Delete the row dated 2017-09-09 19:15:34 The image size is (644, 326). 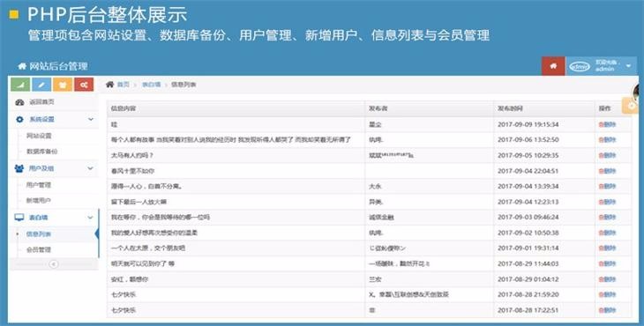point(607,124)
